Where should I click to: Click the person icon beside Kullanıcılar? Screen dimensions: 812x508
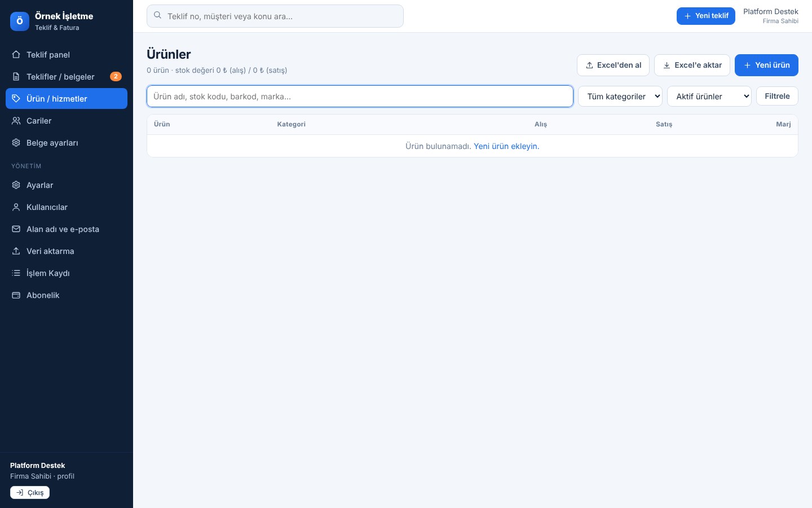(x=16, y=207)
